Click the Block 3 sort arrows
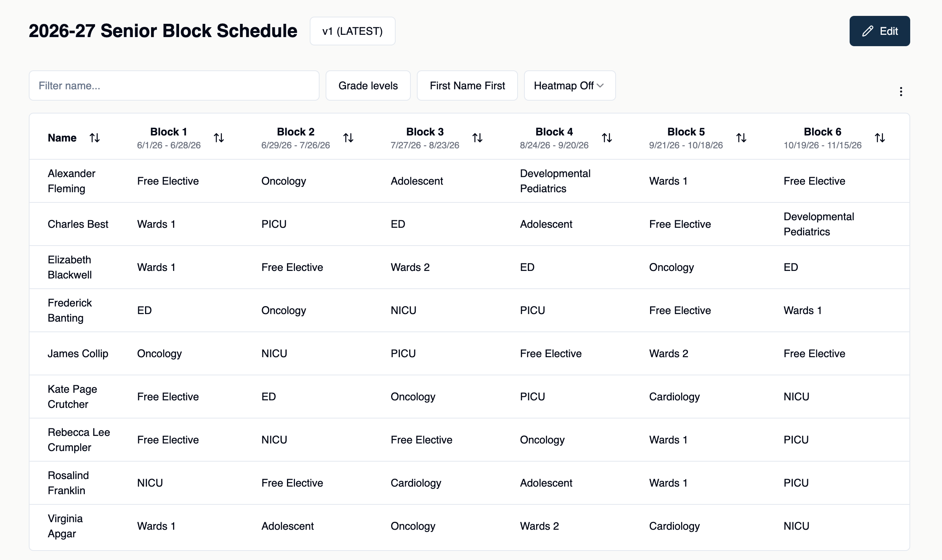 pyautogui.click(x=477, y=137)
